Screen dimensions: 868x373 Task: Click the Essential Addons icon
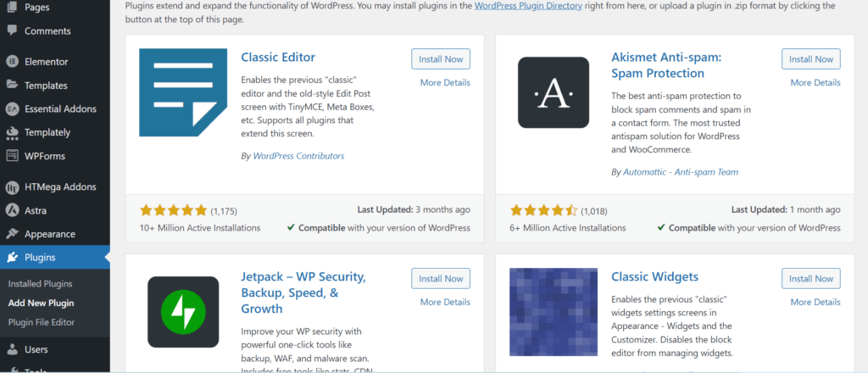pyautogui.click(x=12, y=109)
